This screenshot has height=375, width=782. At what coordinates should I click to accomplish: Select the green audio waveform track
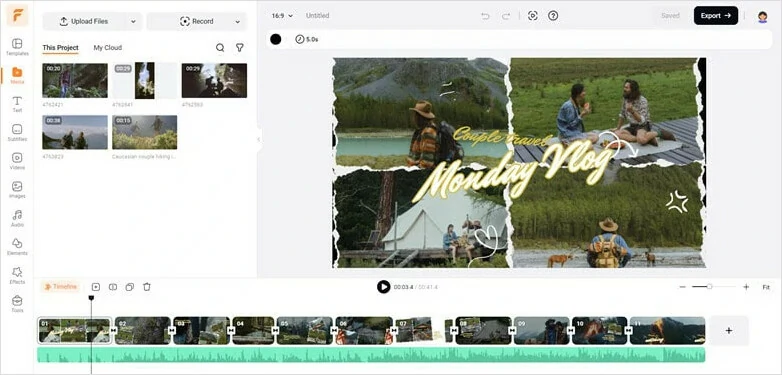pos(371,355)
